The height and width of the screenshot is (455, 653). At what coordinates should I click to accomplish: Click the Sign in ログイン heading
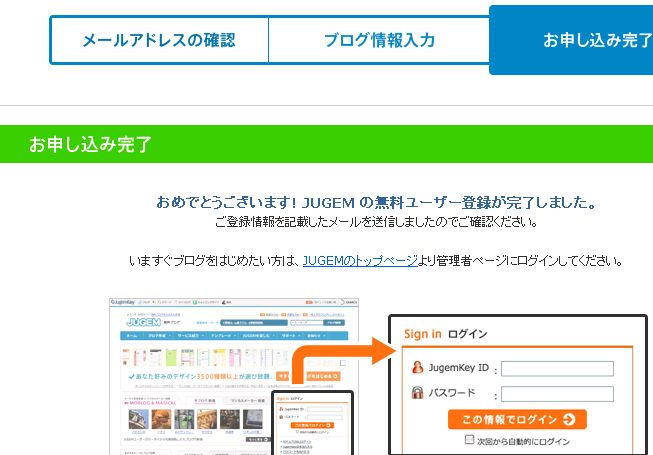click(x=446, y=334)
